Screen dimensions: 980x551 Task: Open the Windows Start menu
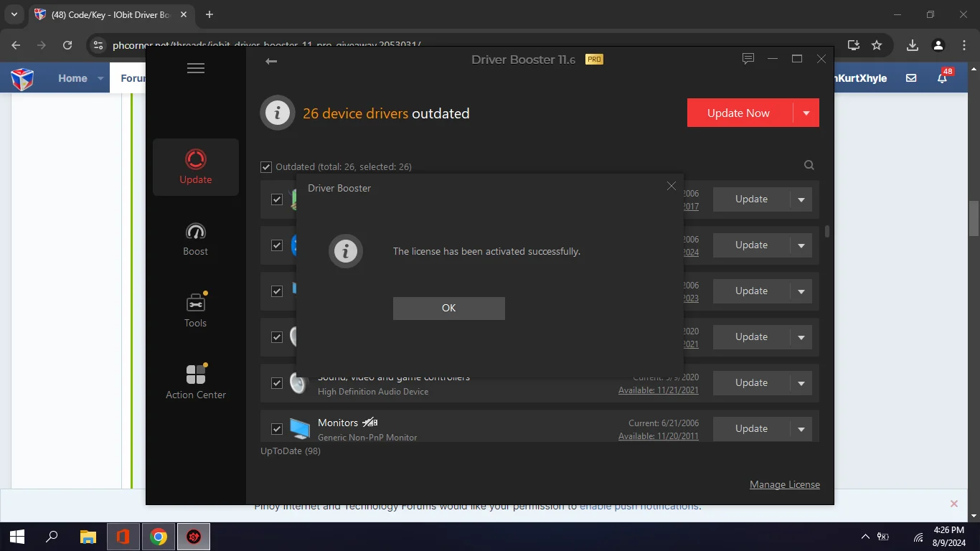[x=17, y=537]
